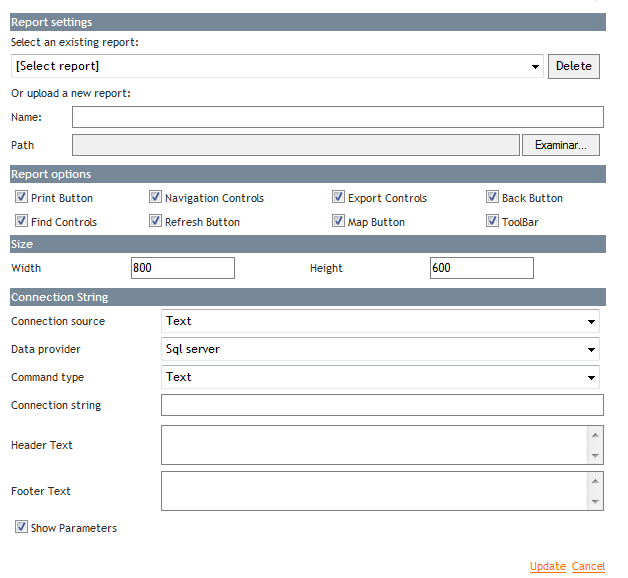Toggle the Print Button checkbox
Screen dimensions: 628x578
(21, 198)
